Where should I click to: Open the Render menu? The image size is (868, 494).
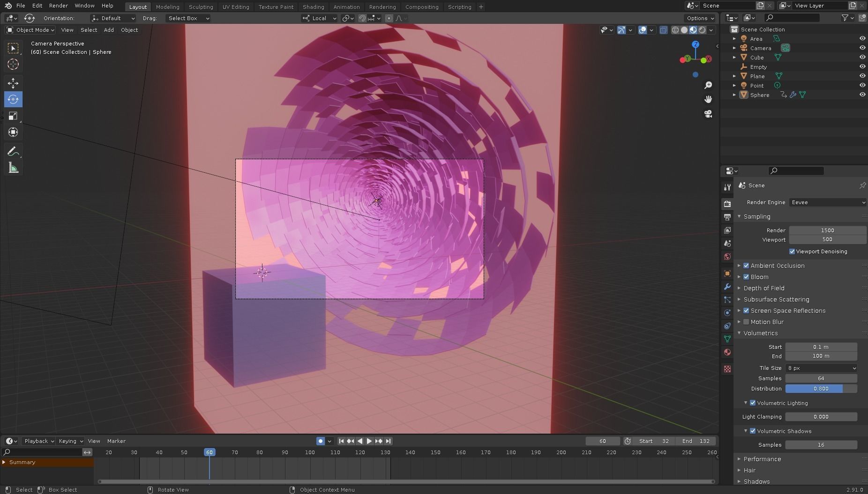[x=59, y=6]
